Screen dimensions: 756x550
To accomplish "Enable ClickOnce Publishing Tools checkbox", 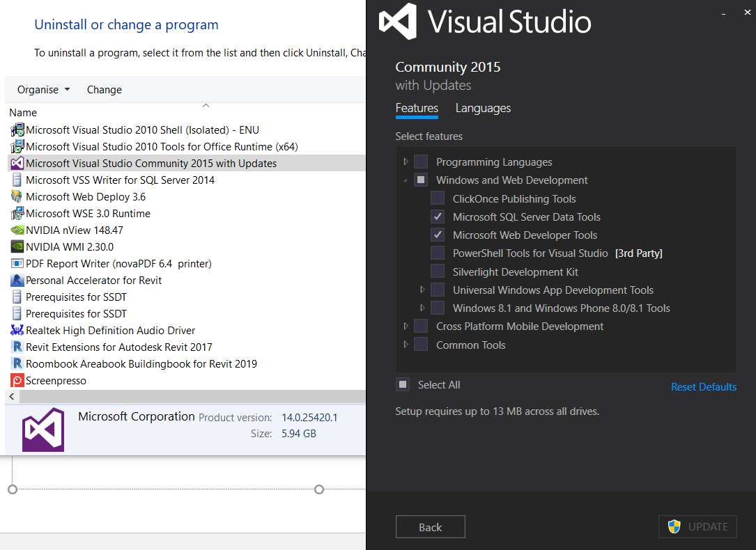I will click(x=438, y=198).
